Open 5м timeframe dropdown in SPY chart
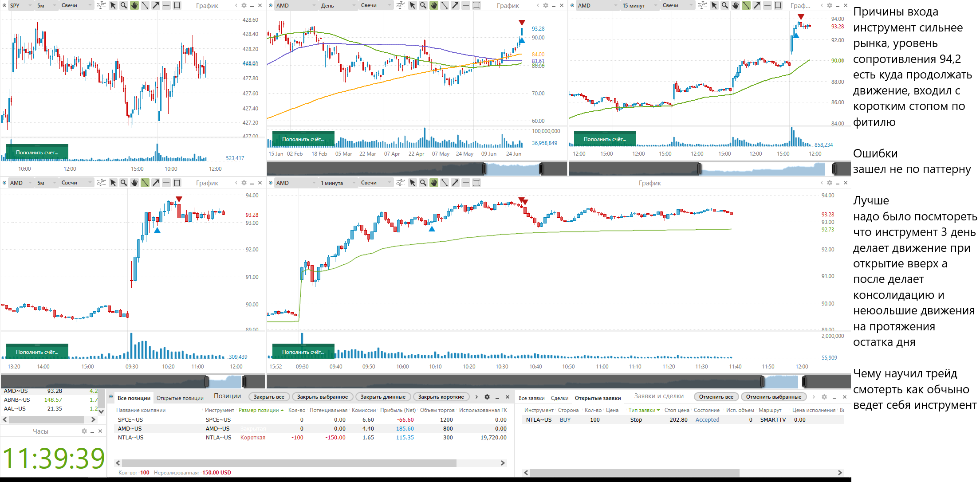Image resolution: width=980 pixels, height=482 pixels. pyautogui.click(x=46, y=5)
